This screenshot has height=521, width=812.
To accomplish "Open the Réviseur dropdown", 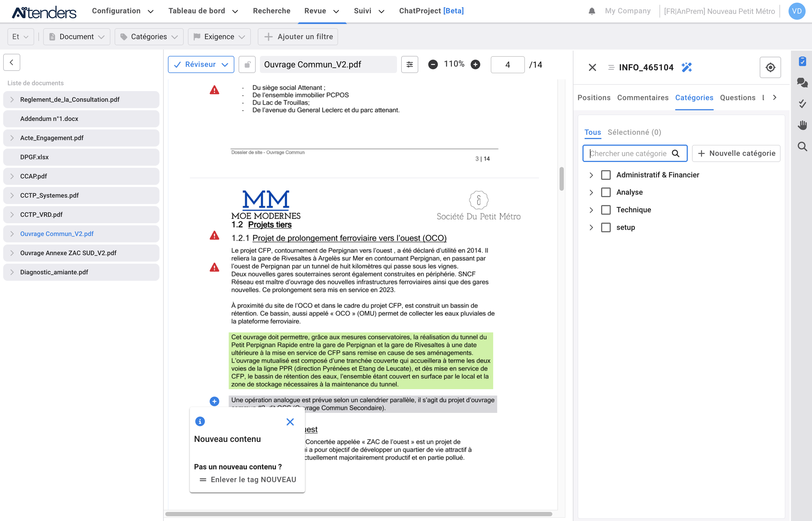I will click(201, 64).
